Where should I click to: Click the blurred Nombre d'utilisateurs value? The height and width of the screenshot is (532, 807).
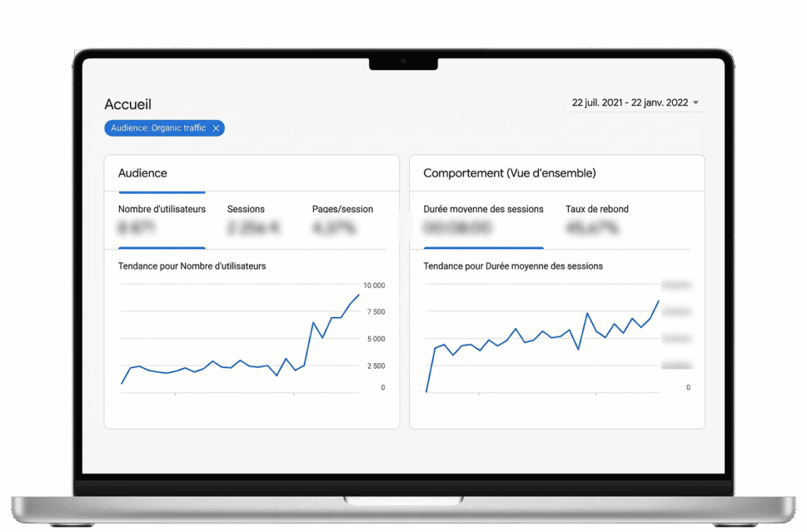137,229
